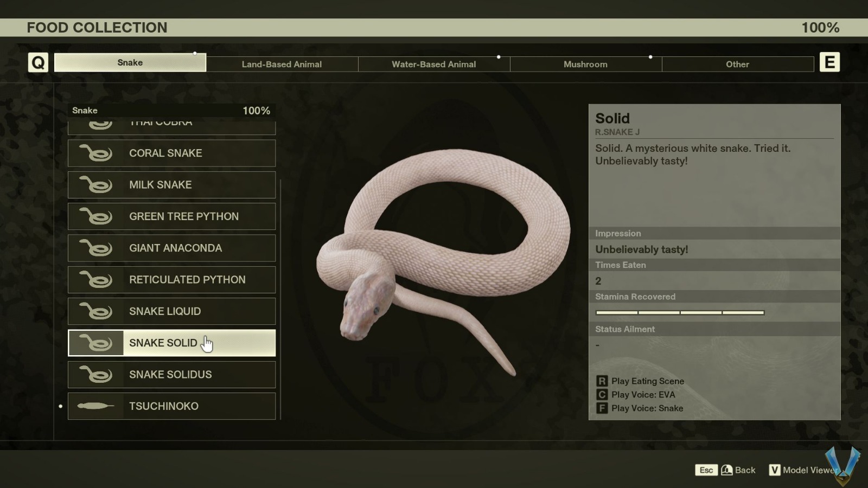Click the R key Play Eating Scene icon
This screenshot has height=488, width=868.
(x=602, y=381)
